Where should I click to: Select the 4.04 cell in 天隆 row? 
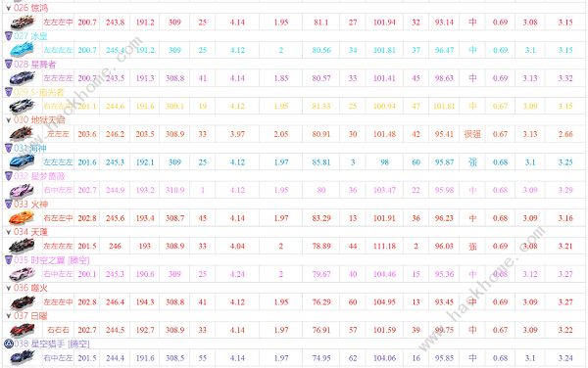tap(237, 246)
